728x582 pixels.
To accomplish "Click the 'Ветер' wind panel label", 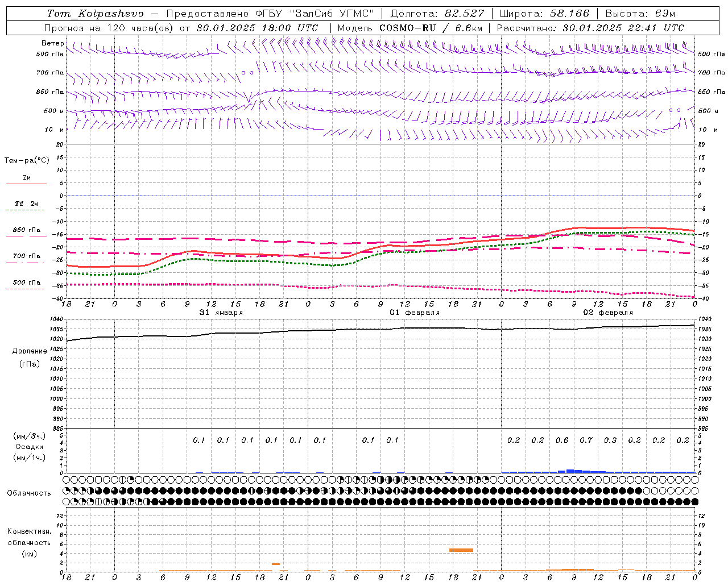I will 53,43.
